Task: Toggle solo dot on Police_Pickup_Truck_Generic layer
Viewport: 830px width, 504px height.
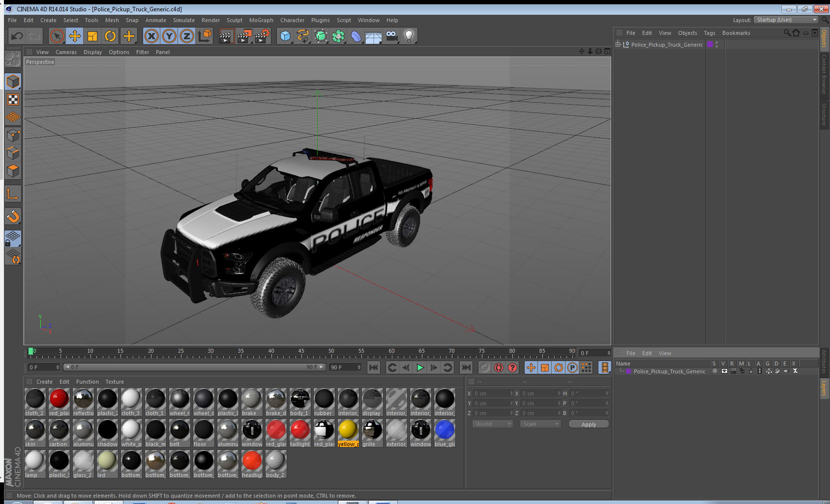Action: (x=714, y=371)
